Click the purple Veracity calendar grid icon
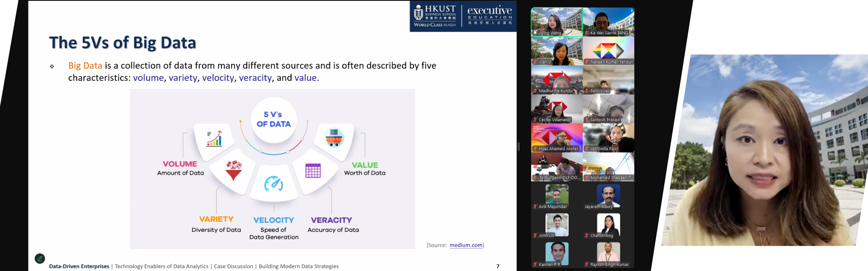The width and height of the screenshot is (868, 271). (x=313, y=171)
